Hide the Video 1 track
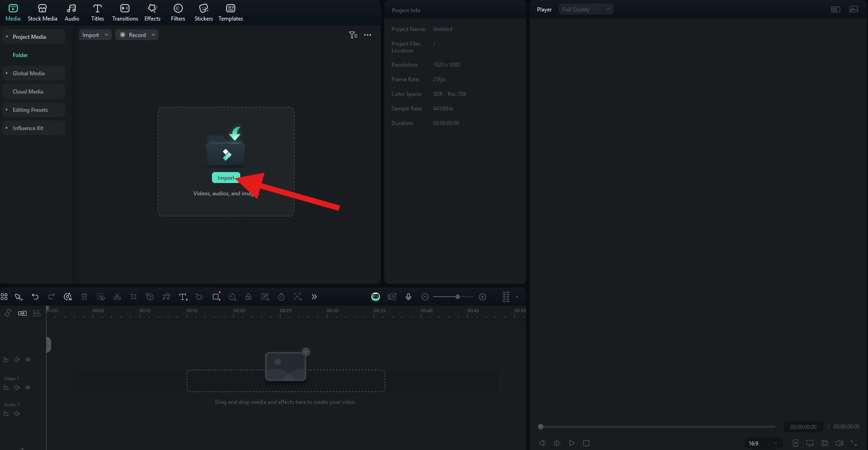This screenshot has height=450, width=868. click(28, 387)
